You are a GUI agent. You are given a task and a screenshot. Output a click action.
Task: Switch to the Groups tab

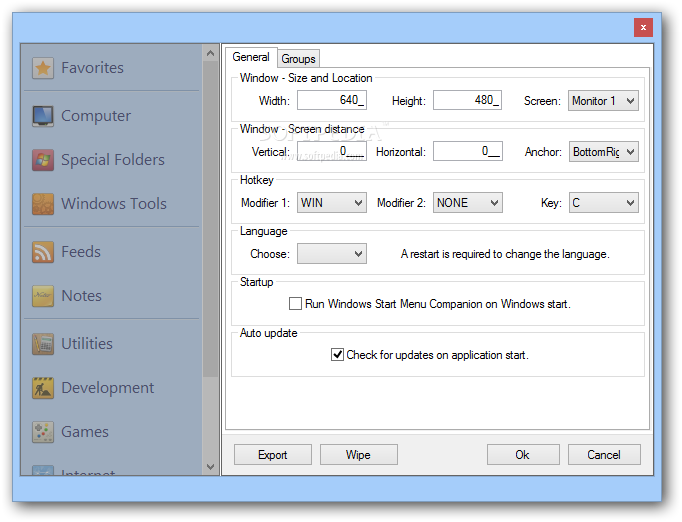point(298,59)
